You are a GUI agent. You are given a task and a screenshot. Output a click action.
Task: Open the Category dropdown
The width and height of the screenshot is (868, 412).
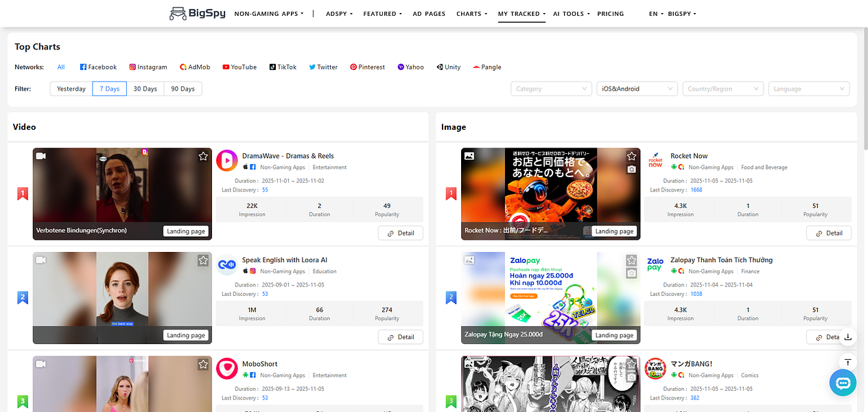(551, 89)
